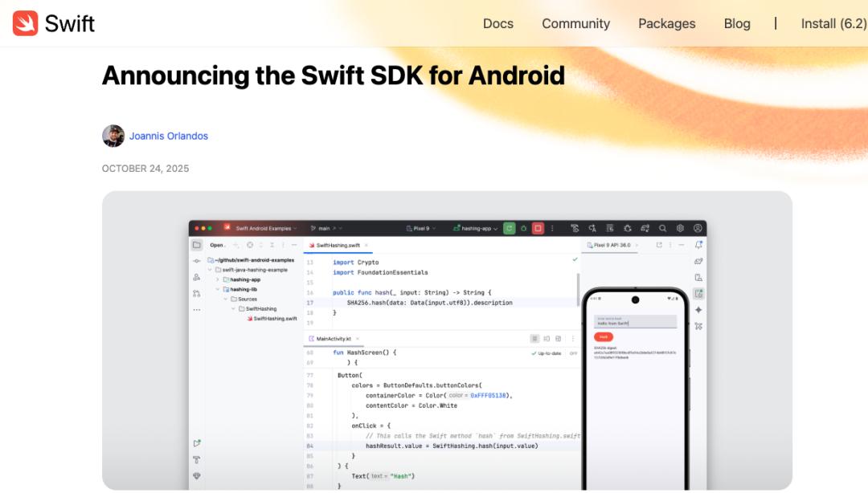Click the input text field on phone emulator
The width and height of the screenshot is (868, 493).
(635, 322)
